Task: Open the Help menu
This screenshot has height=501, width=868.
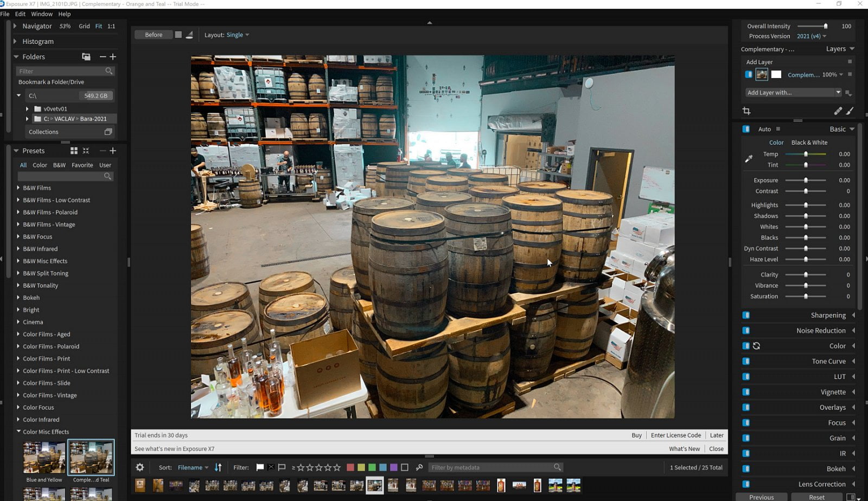Action: 65,14
